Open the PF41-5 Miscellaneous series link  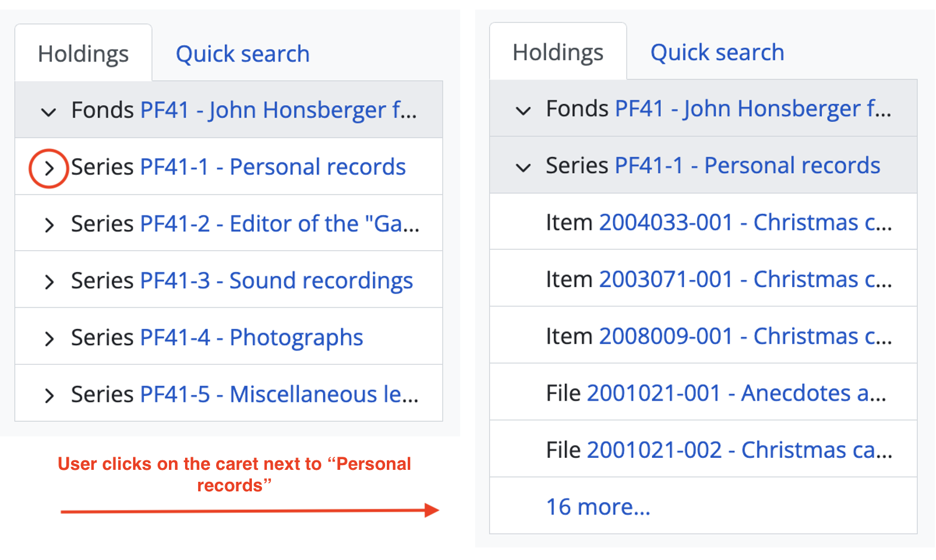point(279,394)
